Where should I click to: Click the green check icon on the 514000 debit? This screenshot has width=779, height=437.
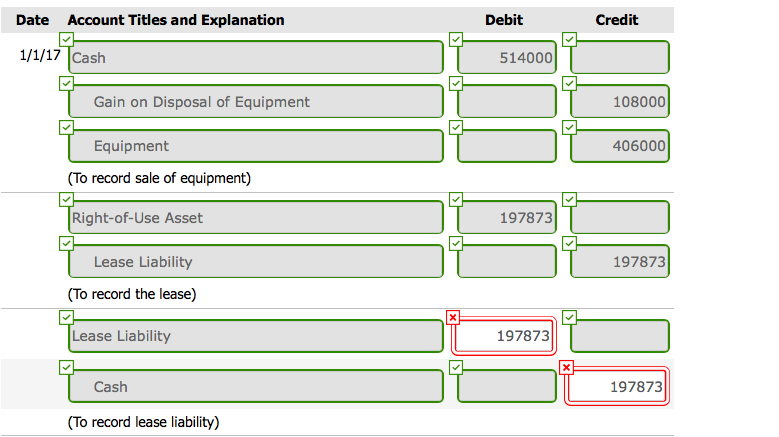(x=456, y=39)
